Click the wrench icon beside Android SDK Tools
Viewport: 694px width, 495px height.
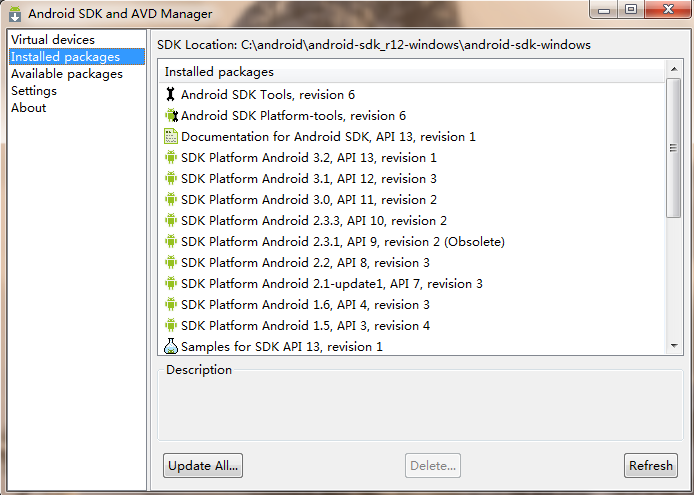point(170,94)
